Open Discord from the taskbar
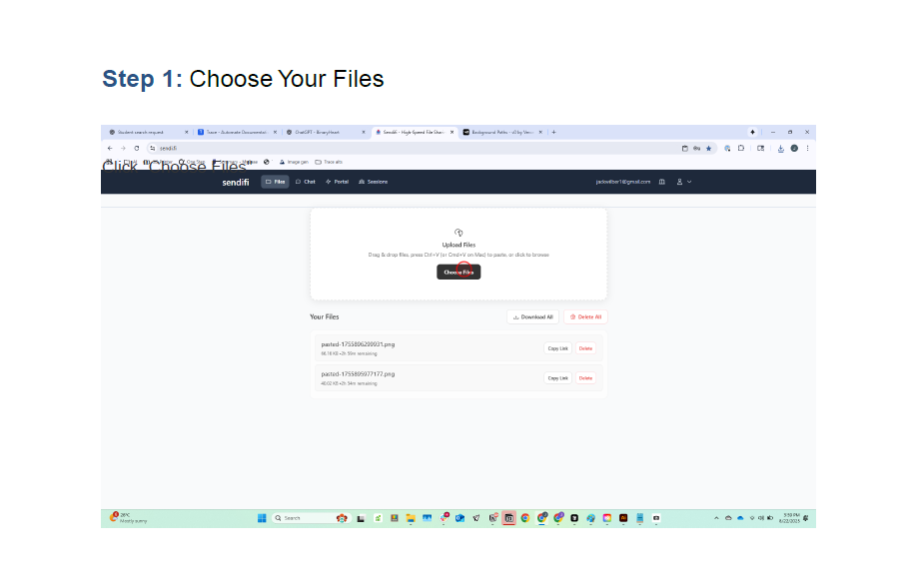The image size is (920, 588). [x=574, y=518]
